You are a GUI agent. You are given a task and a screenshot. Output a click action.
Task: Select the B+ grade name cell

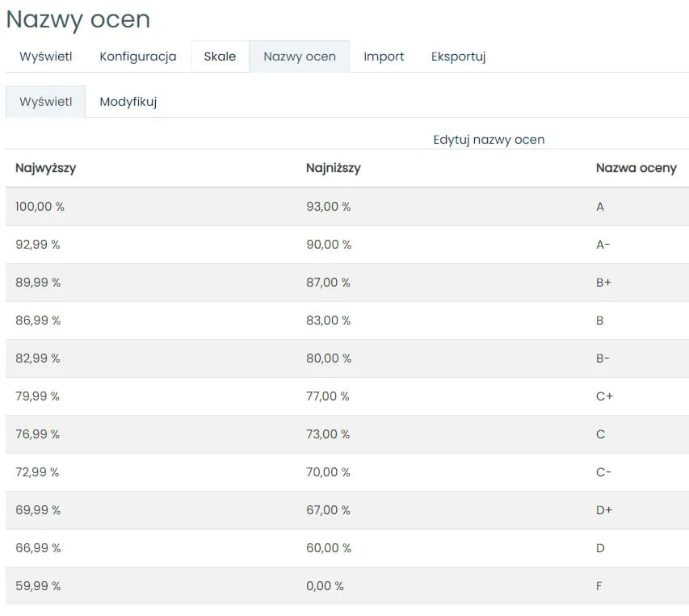tap(603, 283)
